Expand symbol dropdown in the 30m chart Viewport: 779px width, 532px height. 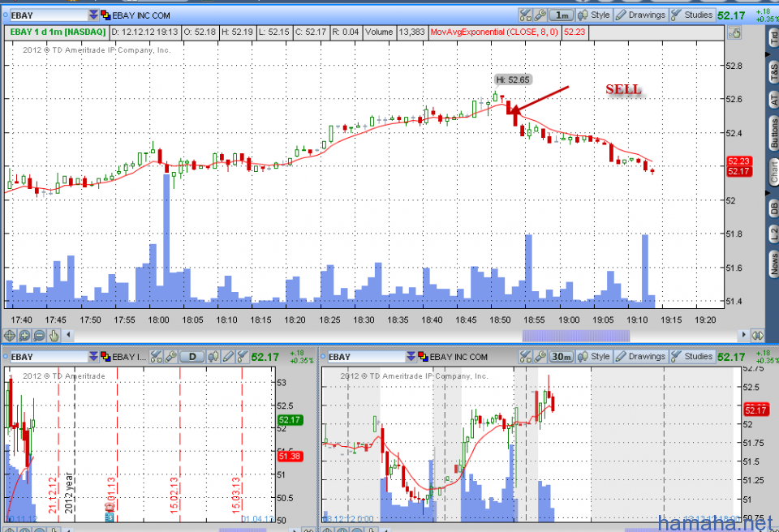(411, 357)
